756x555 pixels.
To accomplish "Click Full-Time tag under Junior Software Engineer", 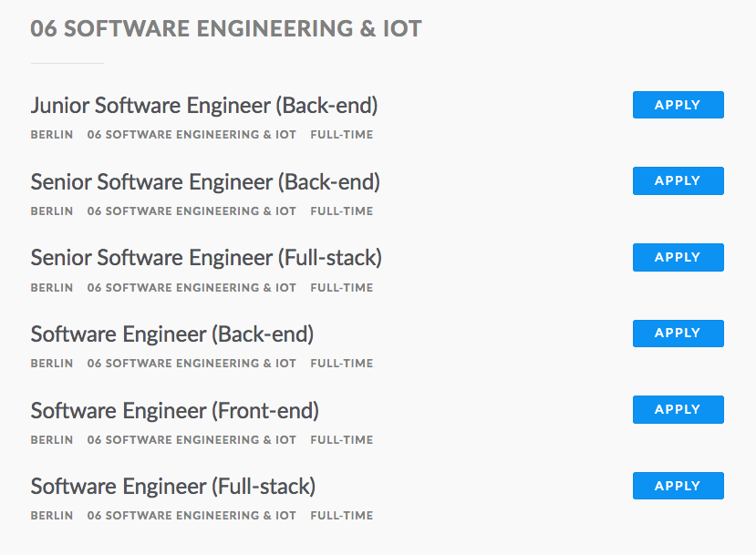I will coord(342,135).
